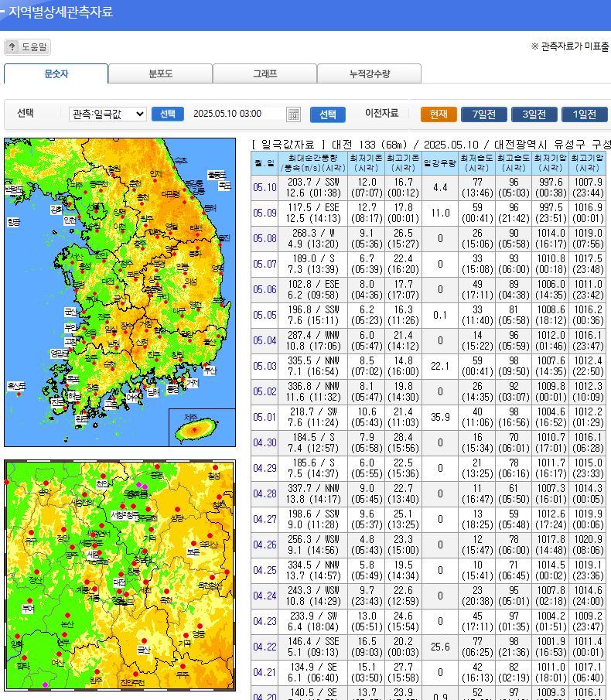Open the 05.09 date link
611x700 pixels.
tap(265, 213)
